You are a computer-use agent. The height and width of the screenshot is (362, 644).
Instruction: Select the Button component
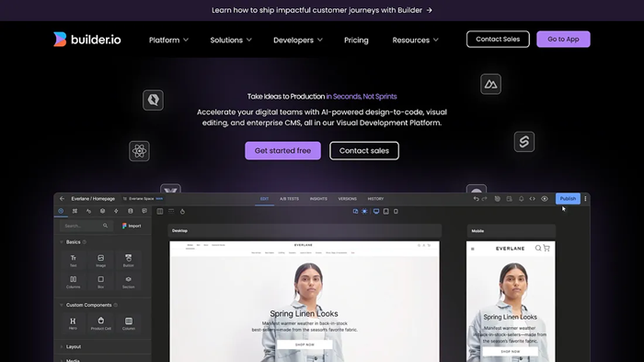129,261
